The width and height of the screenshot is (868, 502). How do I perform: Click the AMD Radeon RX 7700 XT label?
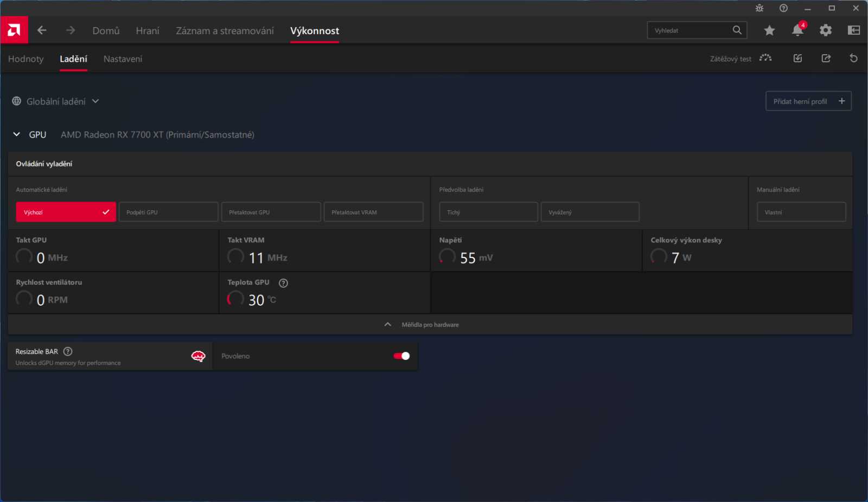[x=157, y=134]
